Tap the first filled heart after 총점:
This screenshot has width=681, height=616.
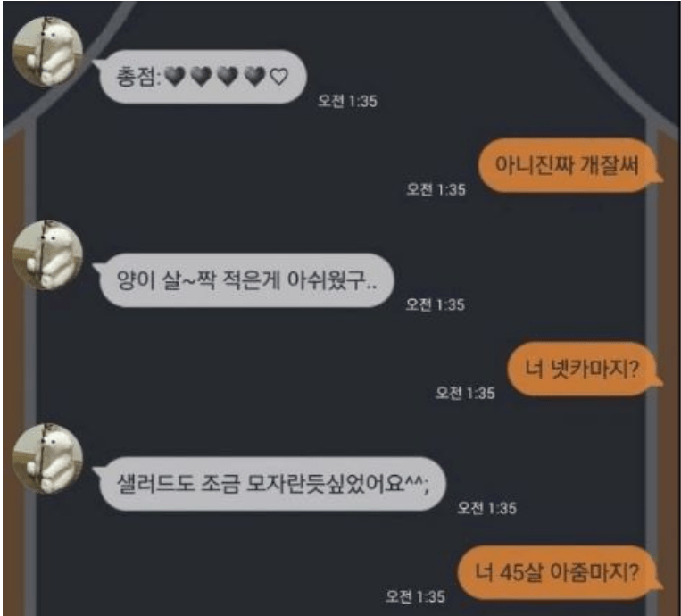coord(175,77)
